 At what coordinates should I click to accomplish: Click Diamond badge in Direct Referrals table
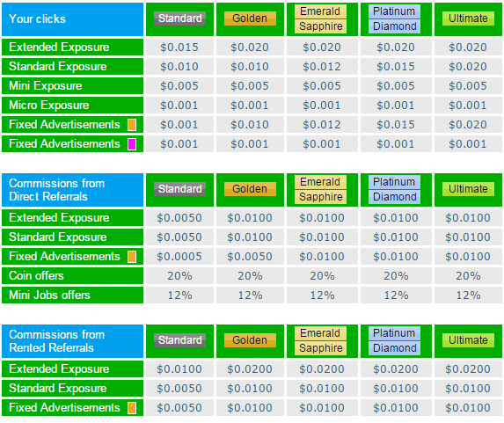point(394,197)
